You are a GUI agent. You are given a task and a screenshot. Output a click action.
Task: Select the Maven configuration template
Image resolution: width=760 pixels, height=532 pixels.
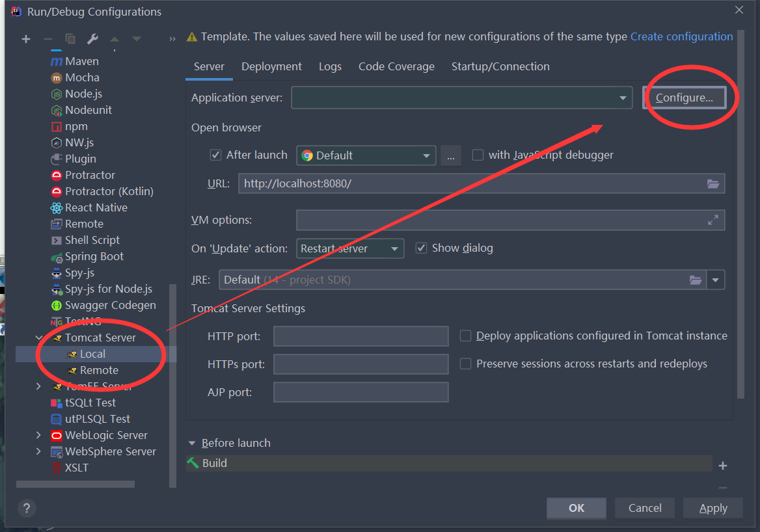[x=82, y=62]
